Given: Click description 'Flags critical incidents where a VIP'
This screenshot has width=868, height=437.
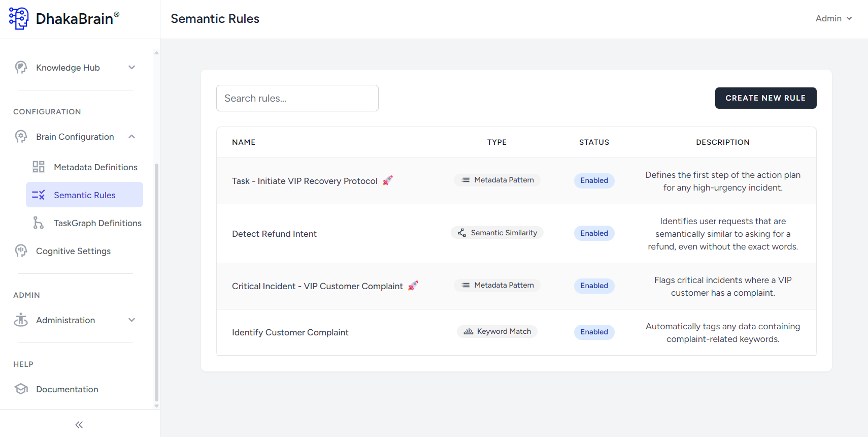Looking at the screenshot, I should (x=723, y=280).
